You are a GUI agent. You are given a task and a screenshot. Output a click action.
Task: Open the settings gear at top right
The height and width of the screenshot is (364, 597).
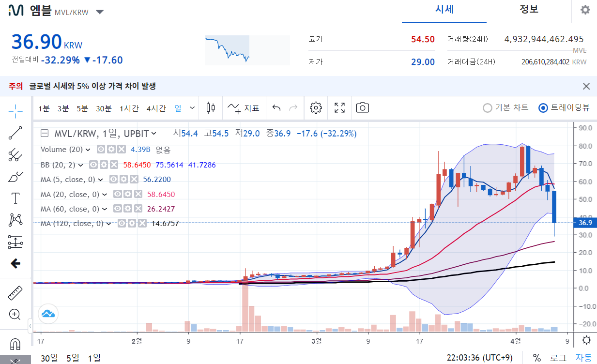click(585, 10)
